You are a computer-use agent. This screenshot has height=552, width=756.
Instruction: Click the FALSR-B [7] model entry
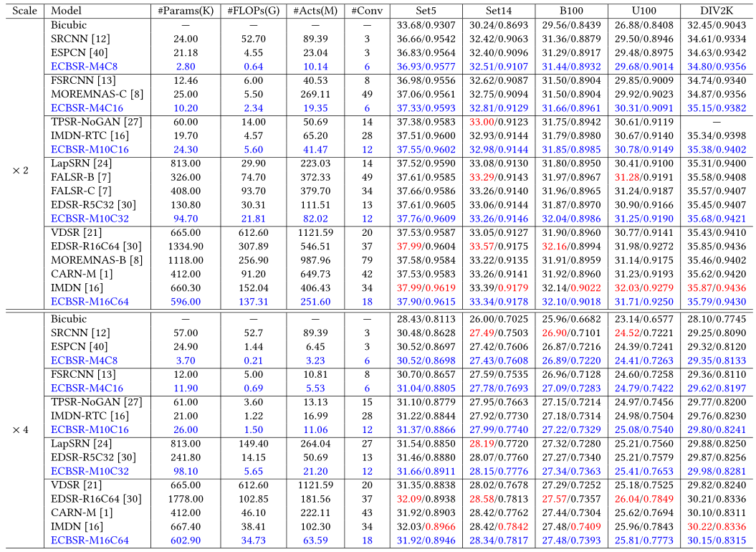tap(80, 177)
